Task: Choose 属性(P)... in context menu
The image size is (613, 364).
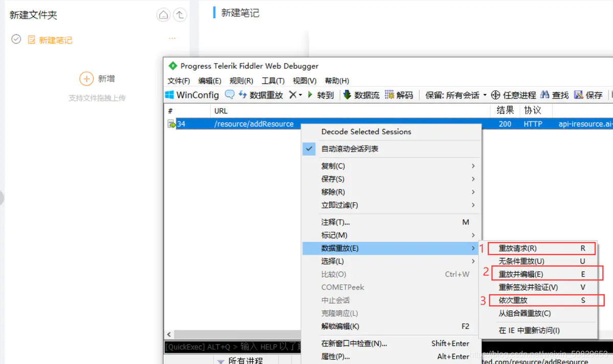Action: click(392, 356)
